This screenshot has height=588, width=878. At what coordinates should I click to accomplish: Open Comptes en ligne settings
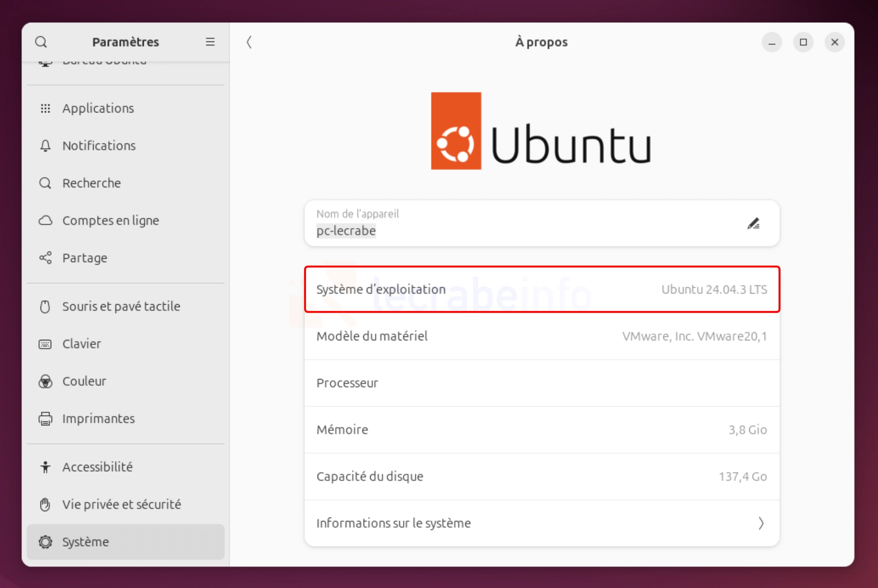click(x=126, y=221)
